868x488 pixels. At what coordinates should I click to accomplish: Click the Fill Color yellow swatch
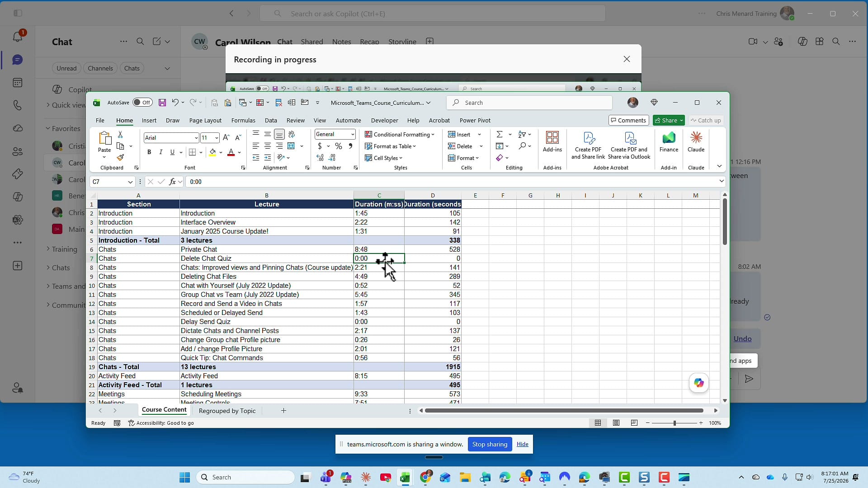[212, 152]
